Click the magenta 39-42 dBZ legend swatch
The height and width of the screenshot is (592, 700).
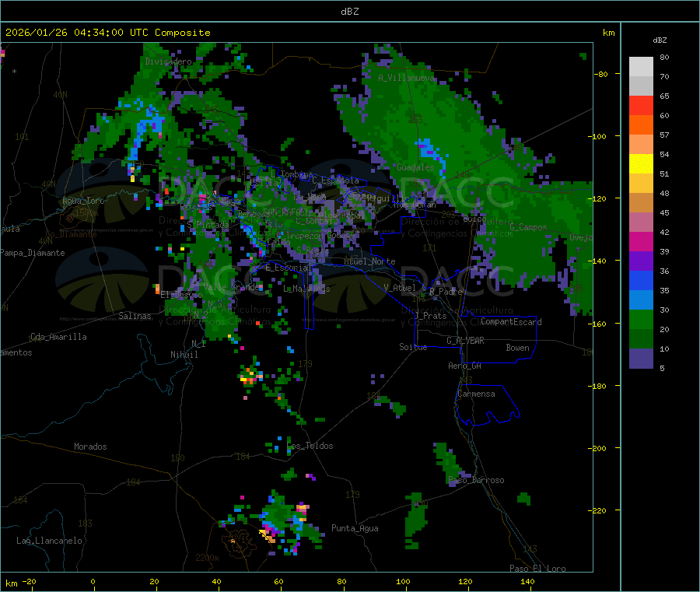(641, 241)
